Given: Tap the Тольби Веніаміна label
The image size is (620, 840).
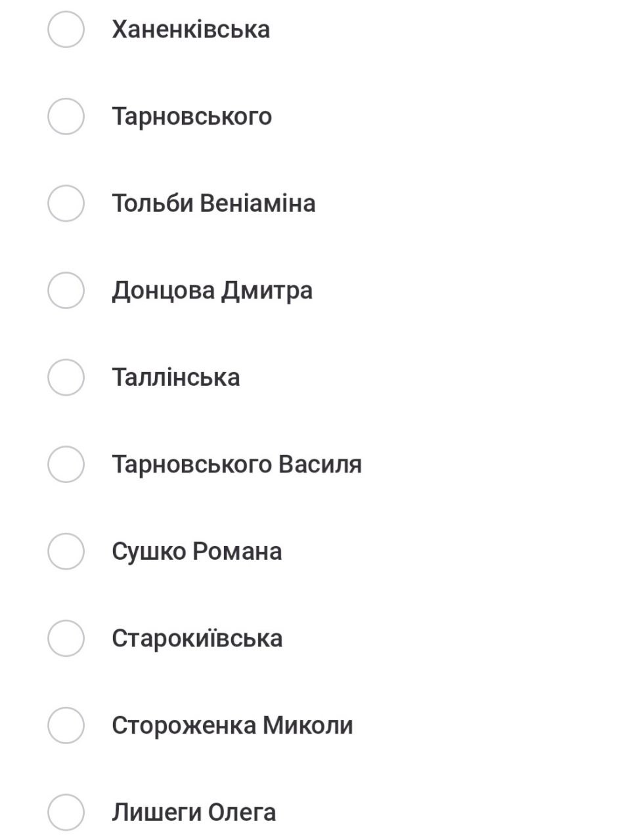Looking at the screenshot, I should point(213,203).
